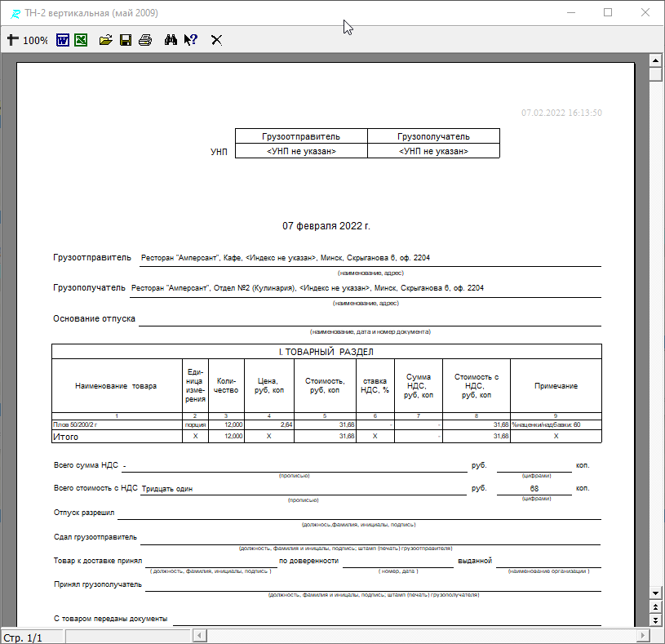The image size is (665, 644).
Task: Click the words 'Тридцать один'
Action: pos(167,489)
